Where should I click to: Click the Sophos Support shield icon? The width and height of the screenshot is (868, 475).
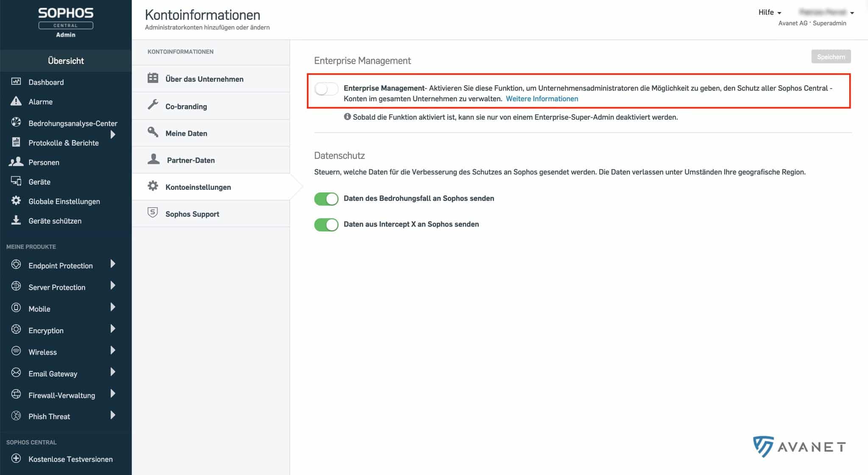tap(153, 213)
